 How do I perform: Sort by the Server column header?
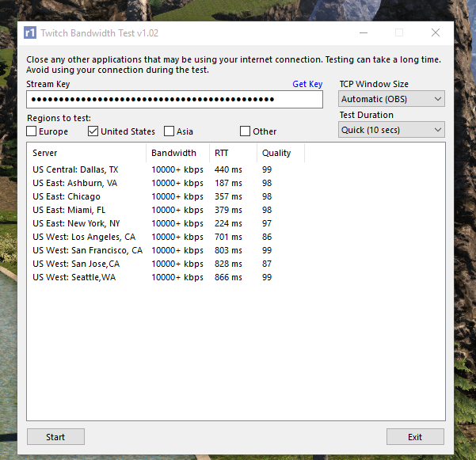coord(86,153)
